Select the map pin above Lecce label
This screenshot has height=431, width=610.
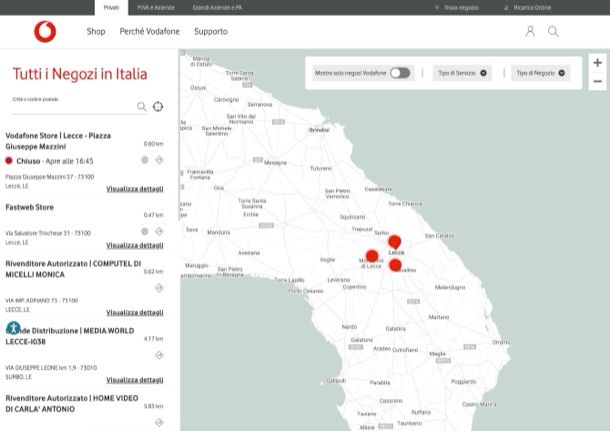[394, 242]
